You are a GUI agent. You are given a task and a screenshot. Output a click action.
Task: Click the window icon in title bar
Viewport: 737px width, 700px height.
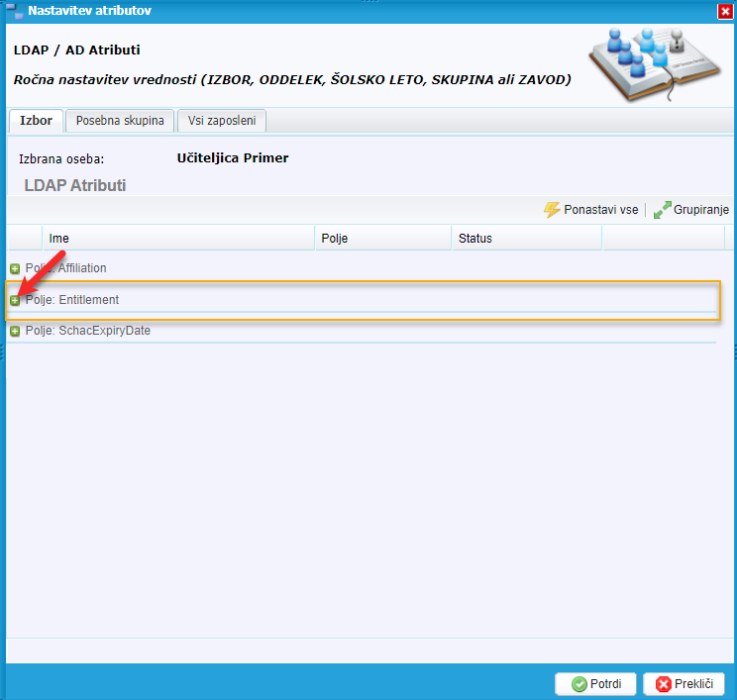(15, 11)
